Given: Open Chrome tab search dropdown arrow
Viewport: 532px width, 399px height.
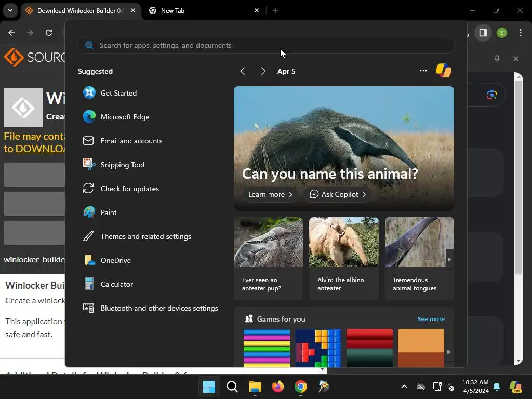Looking at the screenshot, I should 10,10.
